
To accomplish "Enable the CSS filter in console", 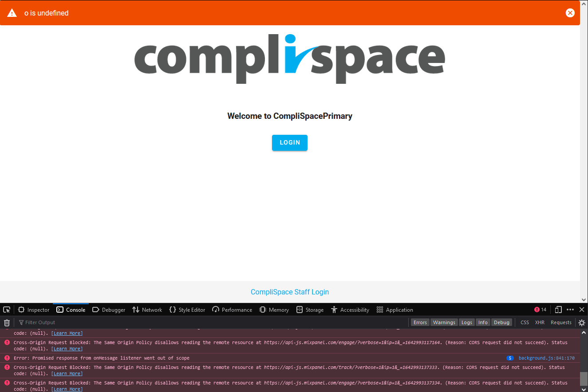I will (x=525, y=322).
